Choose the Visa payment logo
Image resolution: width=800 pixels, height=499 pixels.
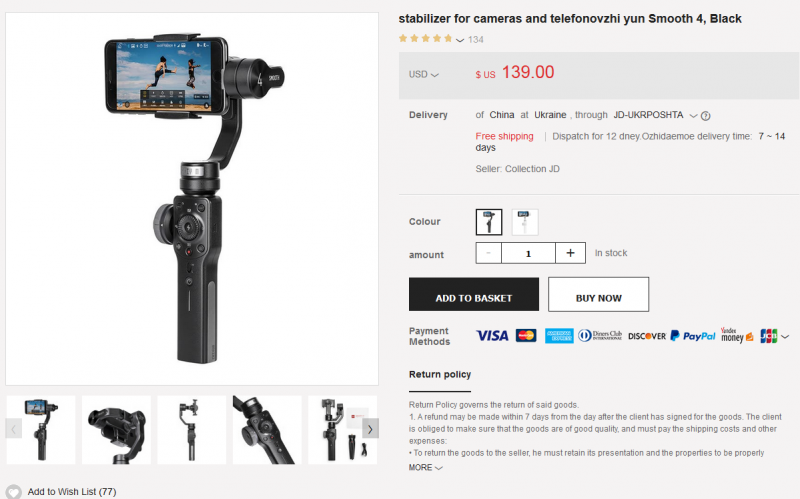(x=492, y=336)
